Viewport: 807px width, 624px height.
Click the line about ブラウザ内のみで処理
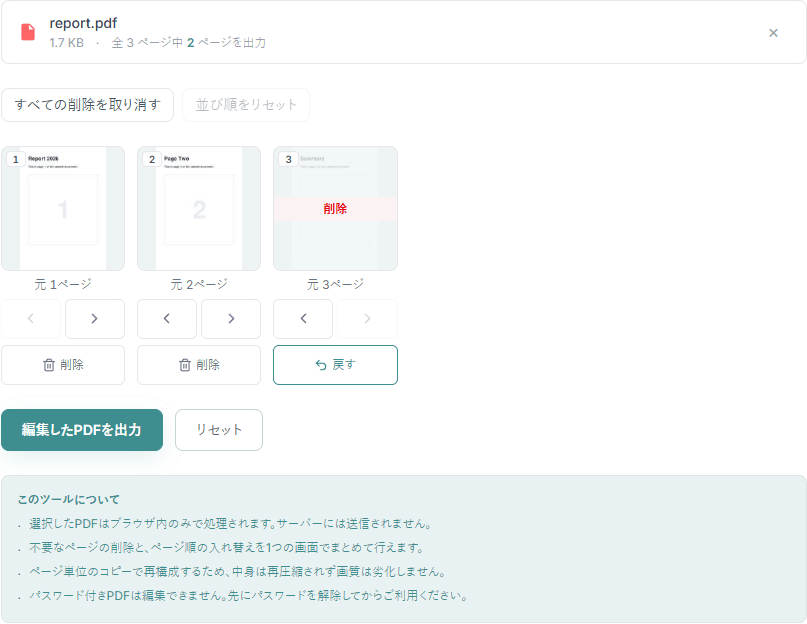tap(230, 524)
